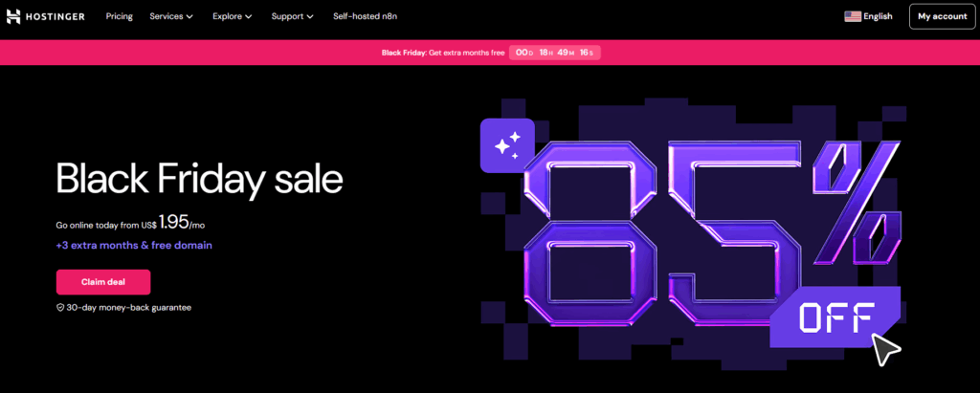Click the countdown timer in the banner
Viewport: 980px width, 393px height.
[555, 53]
